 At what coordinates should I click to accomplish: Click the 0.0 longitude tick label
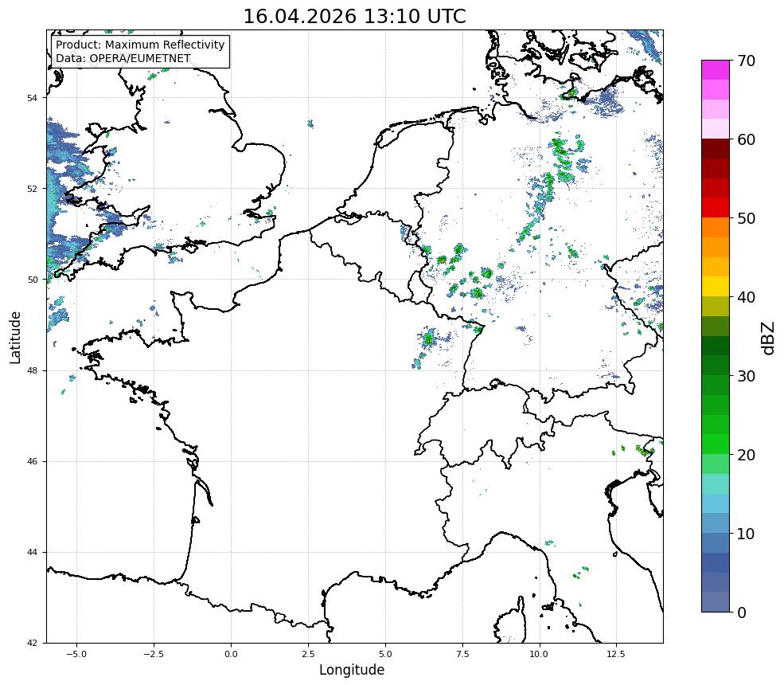pos(231,654)
